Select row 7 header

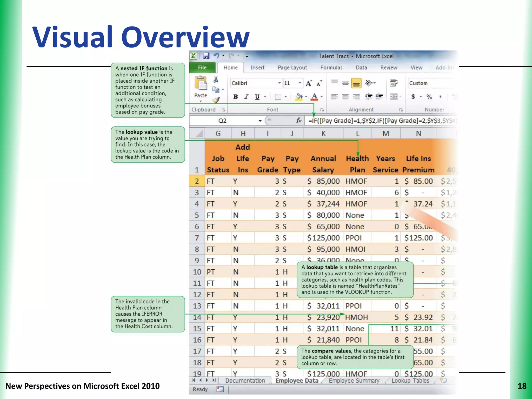click(197, 238)
